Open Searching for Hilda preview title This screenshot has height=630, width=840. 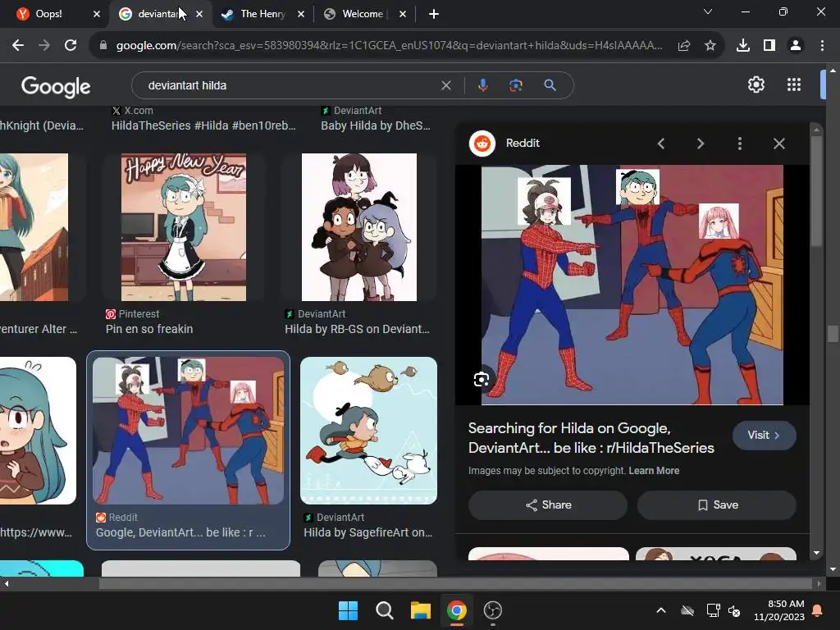pyautogui.click(x=591, y=438)
